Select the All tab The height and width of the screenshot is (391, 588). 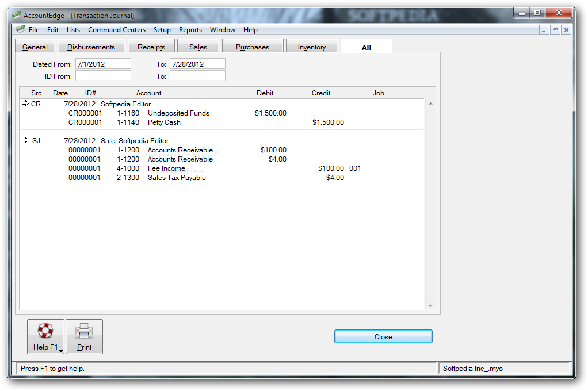tap(366, 47)
